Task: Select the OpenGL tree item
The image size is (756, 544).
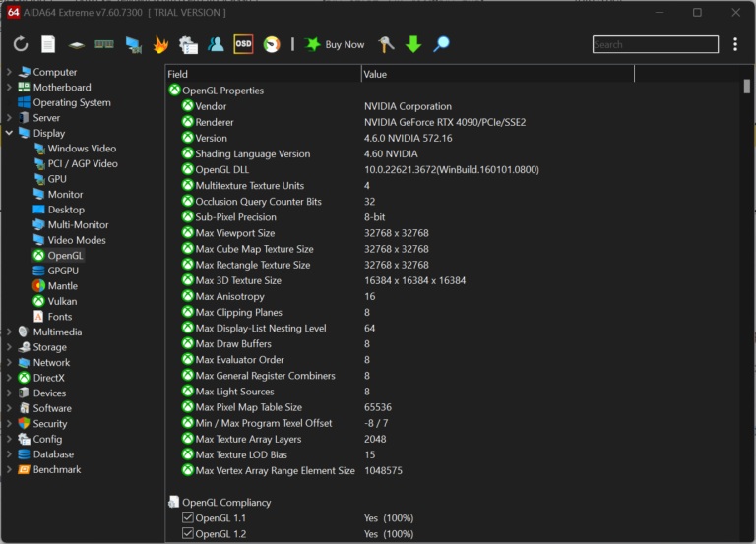Action: [58, 256]
